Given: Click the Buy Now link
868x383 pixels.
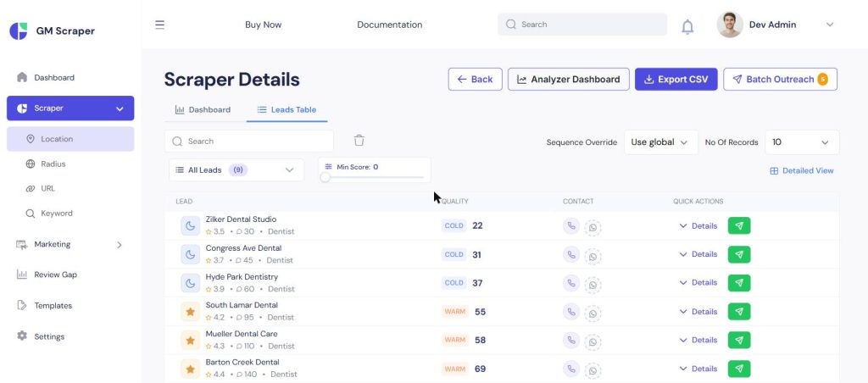Looking at the screenshot, I should pyautogui.click(x=263, y=25).
